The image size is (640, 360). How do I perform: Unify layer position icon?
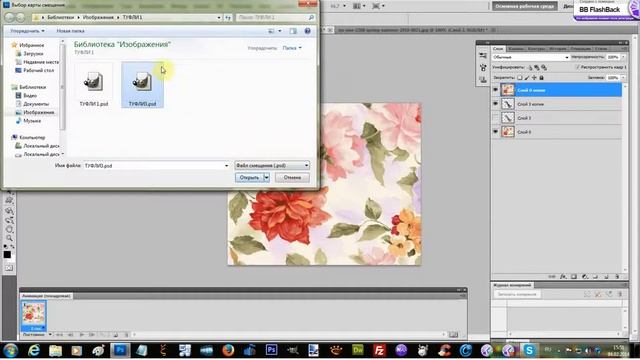[530, 68]
